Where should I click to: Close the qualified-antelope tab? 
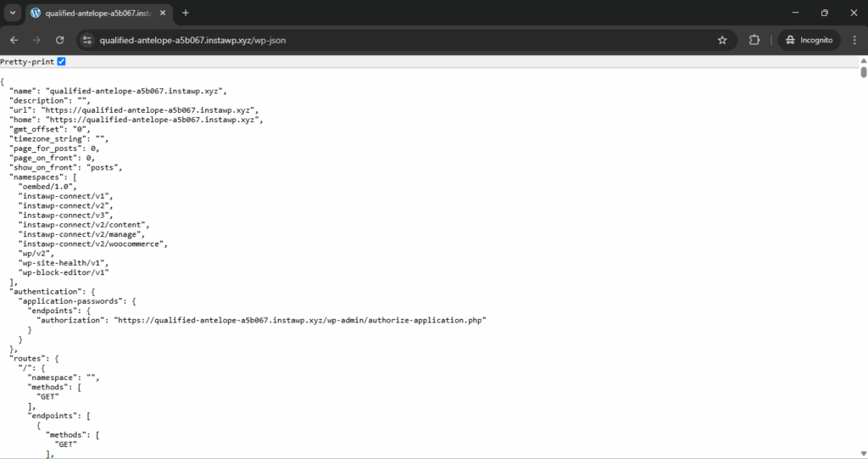click(x=163, y=13)
